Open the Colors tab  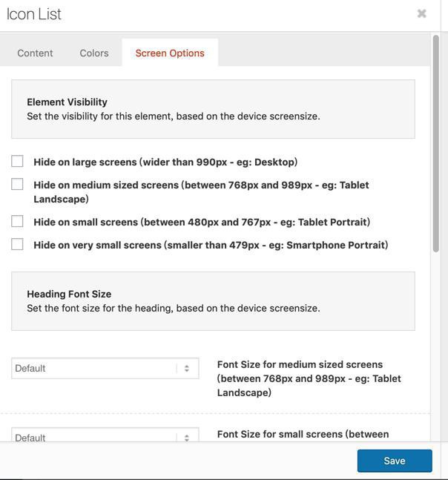pyautogui.click(x=94, y=53)
